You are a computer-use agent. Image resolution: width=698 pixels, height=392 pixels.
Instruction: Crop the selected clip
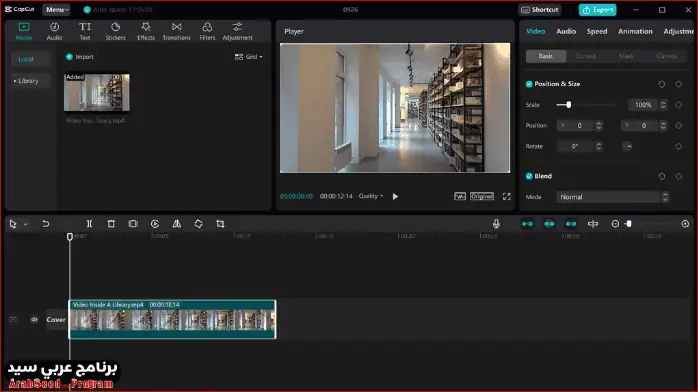[x=220, y=224]
